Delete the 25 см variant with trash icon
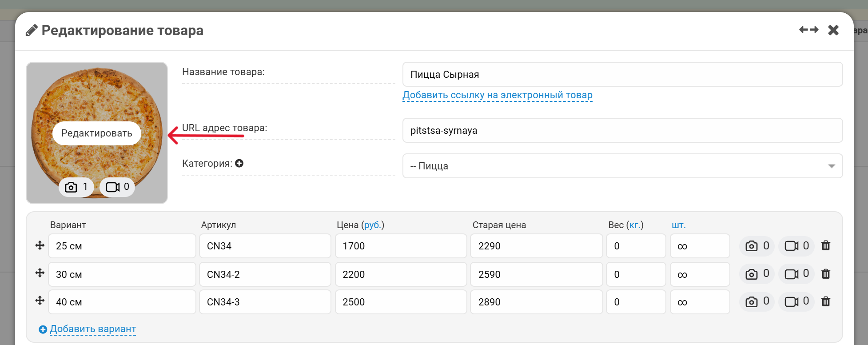This screenshot has width=868, height=345. click(x=825, y=245)
